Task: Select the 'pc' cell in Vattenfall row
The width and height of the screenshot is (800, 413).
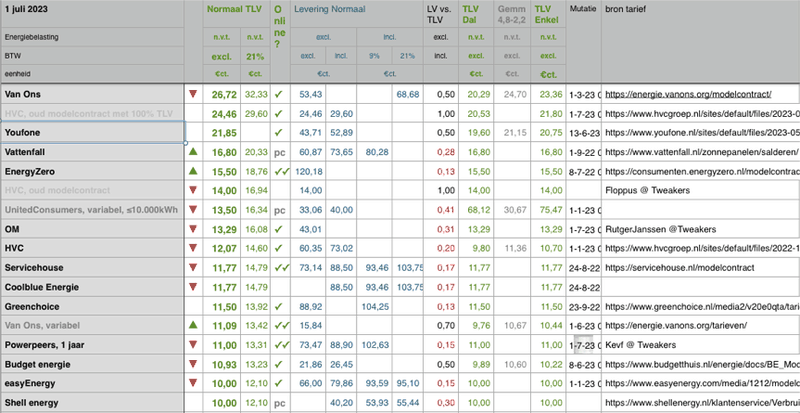Action: click(x=281, y=152)
